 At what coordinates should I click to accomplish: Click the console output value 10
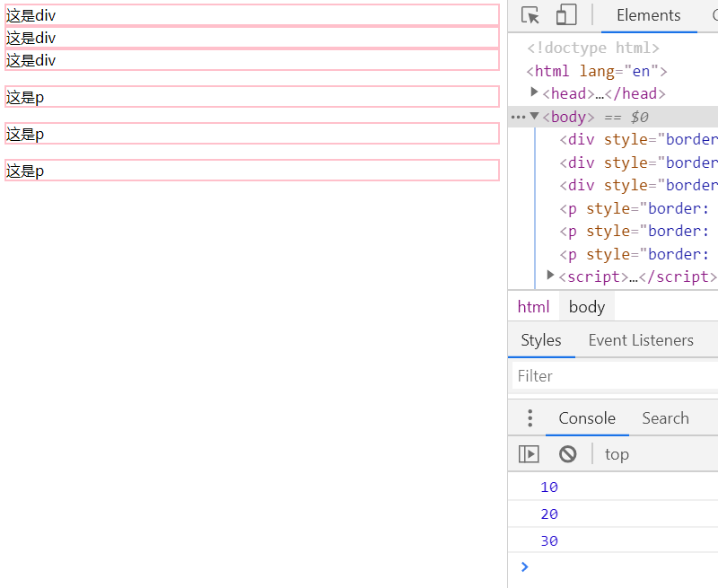pos(549,487)
